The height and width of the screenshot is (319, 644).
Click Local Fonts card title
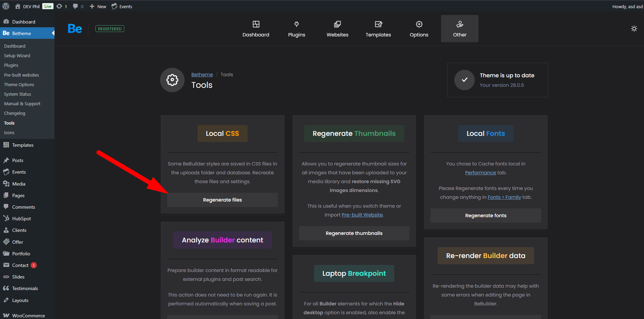point(486,133)
